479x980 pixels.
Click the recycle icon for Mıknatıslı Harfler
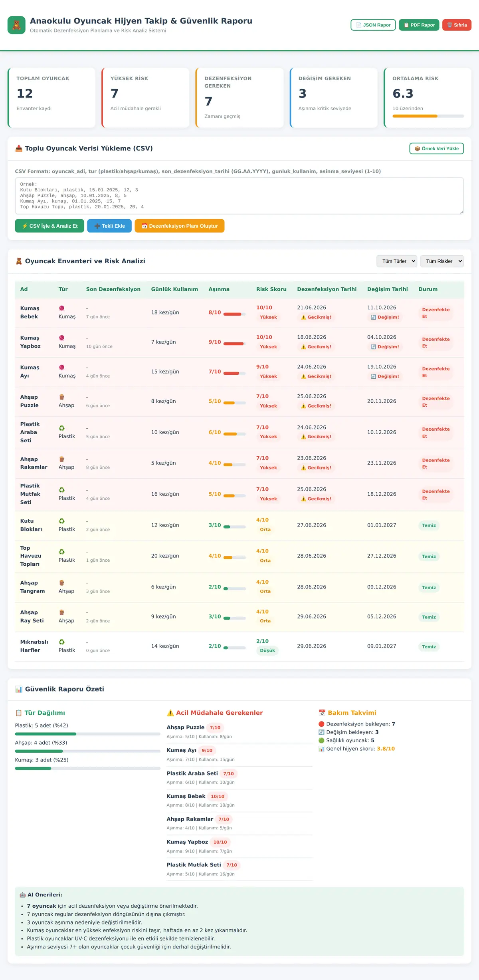click(61, 642)
